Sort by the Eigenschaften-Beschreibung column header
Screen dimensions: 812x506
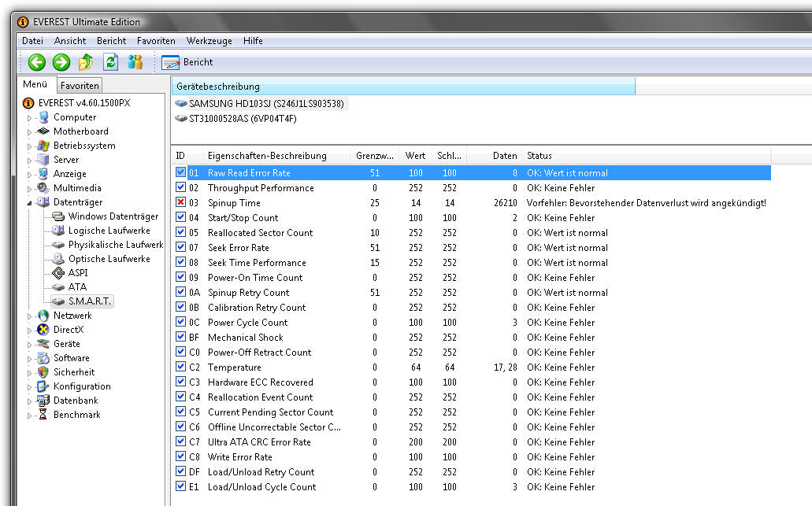click(x=276, y=156)
